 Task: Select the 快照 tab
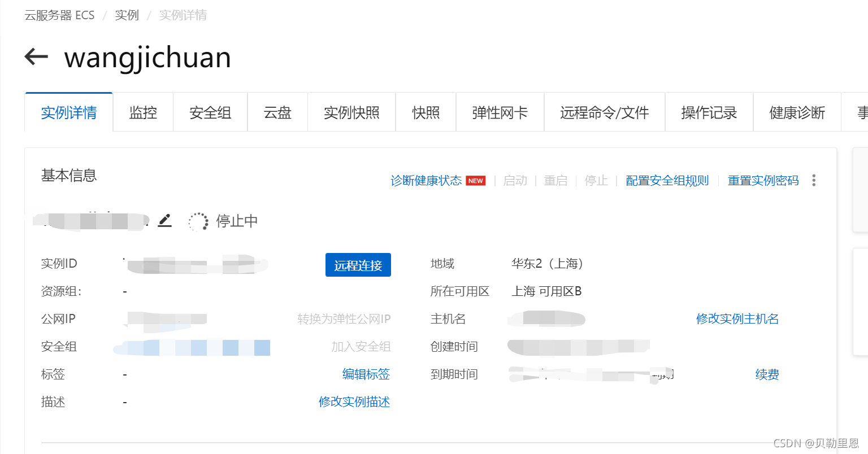(426, 112)
